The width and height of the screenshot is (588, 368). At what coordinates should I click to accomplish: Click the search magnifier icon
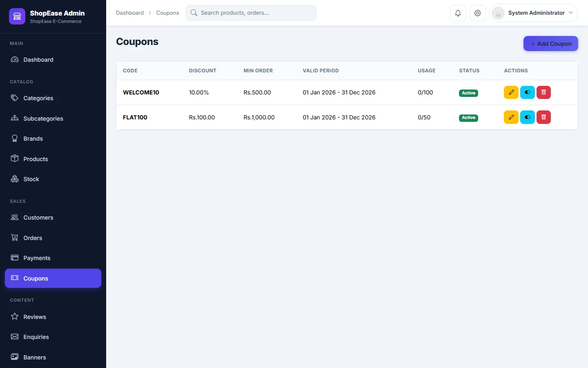[194, 13]
